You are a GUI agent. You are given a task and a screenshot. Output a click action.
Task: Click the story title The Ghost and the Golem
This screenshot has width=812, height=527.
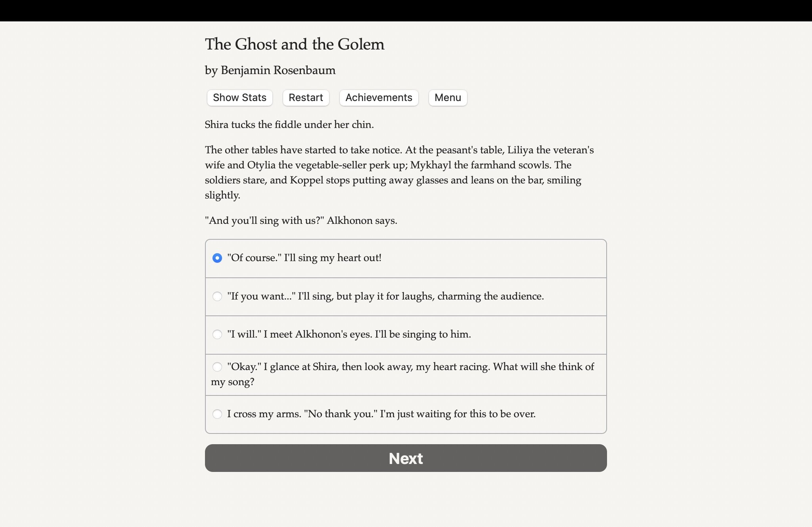point(294,44)
